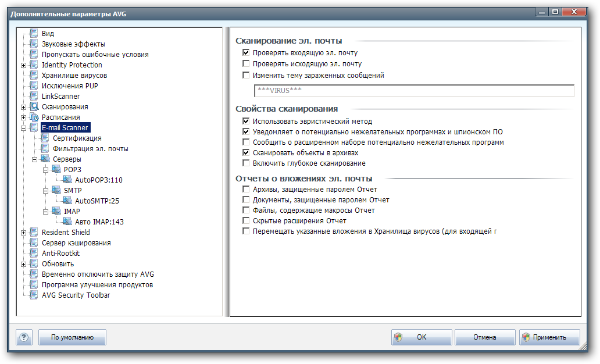
Task: Expand the Расписания tree node
Action: [x=24, y=117]
